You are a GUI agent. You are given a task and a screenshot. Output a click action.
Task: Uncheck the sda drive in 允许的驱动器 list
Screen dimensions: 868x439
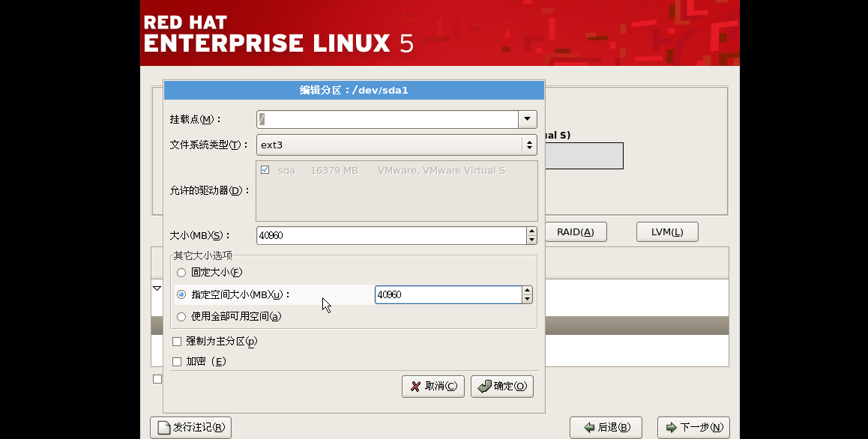(x=265, y=170)
